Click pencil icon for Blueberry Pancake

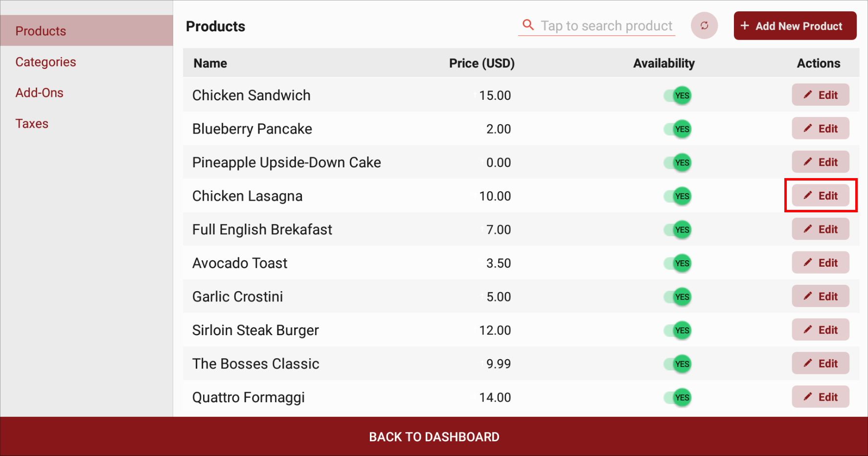(808, 128)
